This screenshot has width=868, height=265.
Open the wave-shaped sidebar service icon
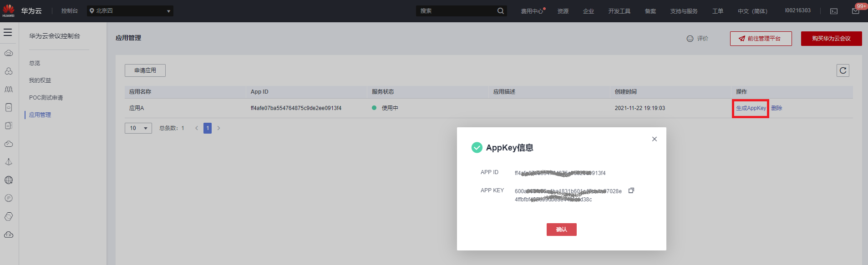(9, 90)
